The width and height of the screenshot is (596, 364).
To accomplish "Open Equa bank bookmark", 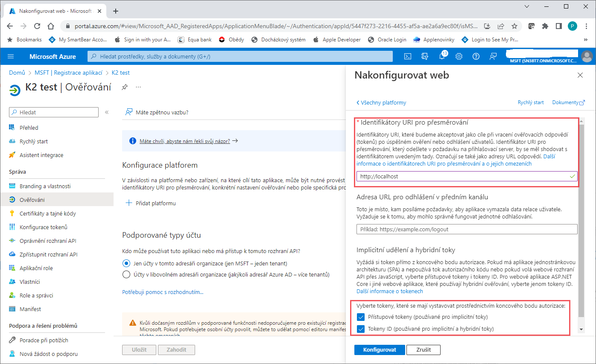I will [x=194, y=40].
